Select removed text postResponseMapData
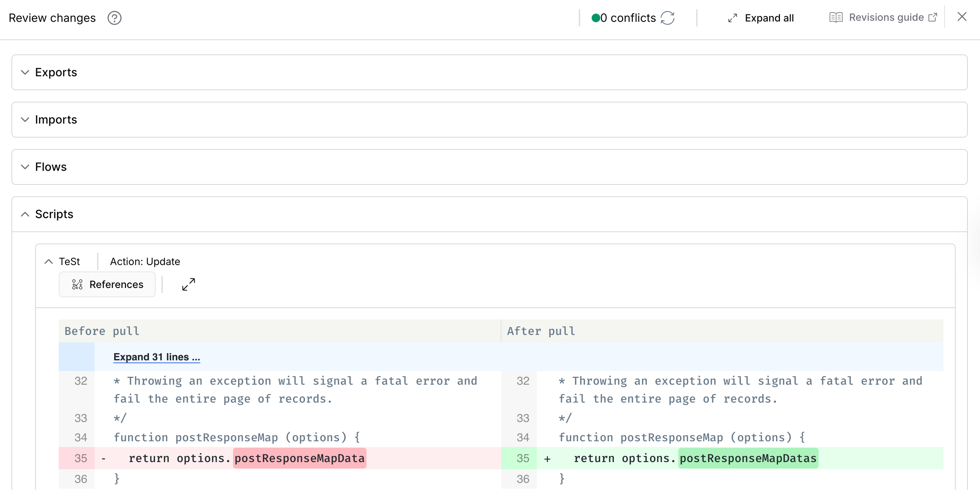The height and width of the screenshot is (490, 980). 300,458
